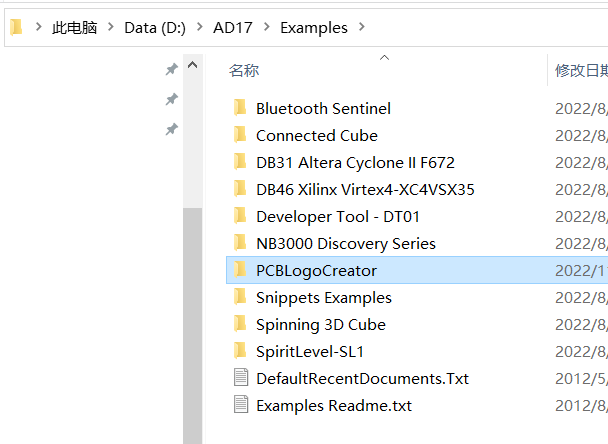Click the Snippets Examples folder icon
This screenshot has height=444, width=608.
coord(240,297)
